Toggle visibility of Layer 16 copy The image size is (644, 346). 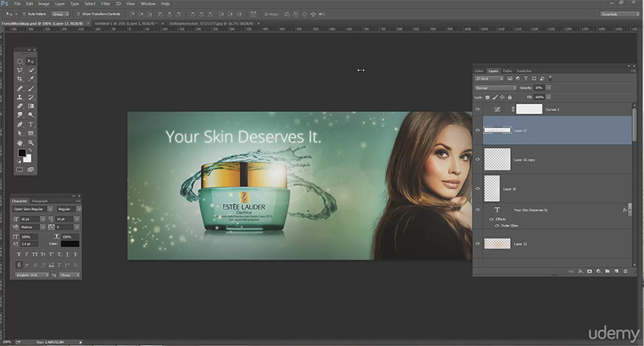pos(478,159)
